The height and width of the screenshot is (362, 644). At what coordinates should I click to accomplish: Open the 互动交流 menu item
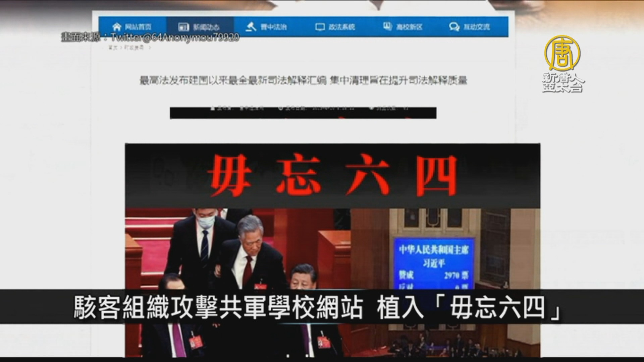point(476,27)
